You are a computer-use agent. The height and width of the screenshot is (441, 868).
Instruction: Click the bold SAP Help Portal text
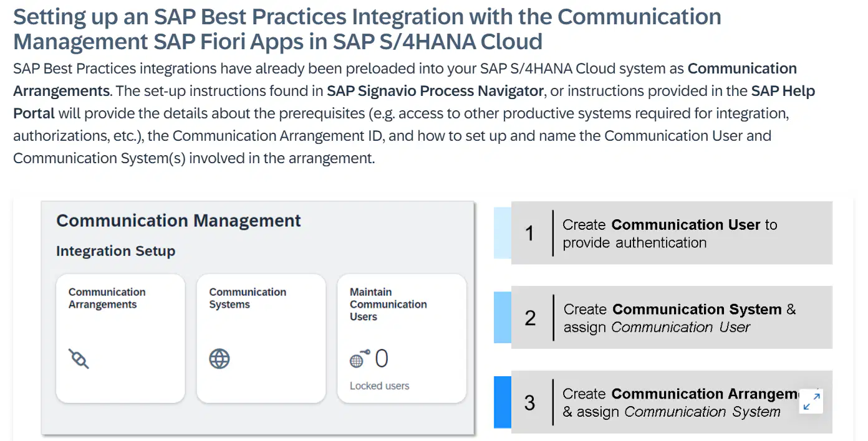[x=414, y=102]
